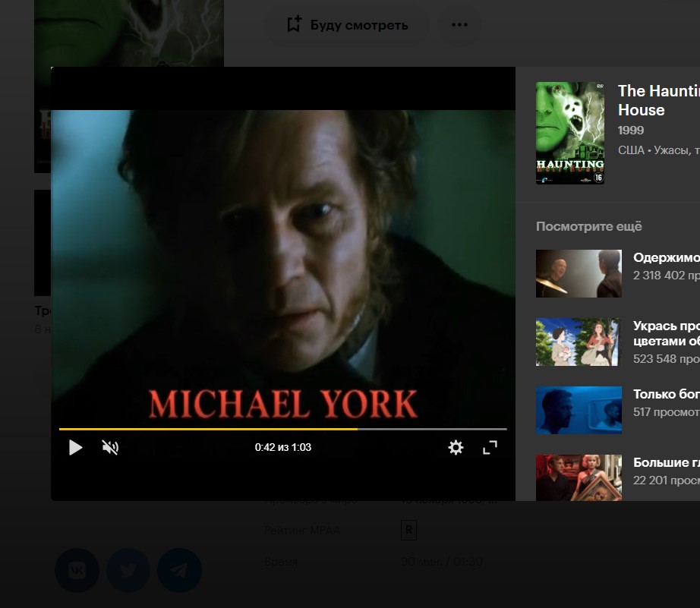Open video settings gear
The image size is (700, 608).
tap(456, 447)
